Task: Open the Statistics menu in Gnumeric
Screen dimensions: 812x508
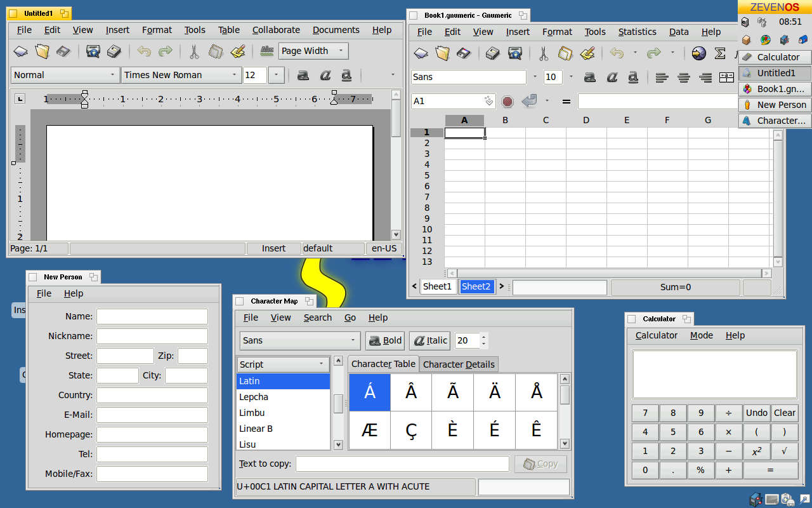Action: (637, 32)
